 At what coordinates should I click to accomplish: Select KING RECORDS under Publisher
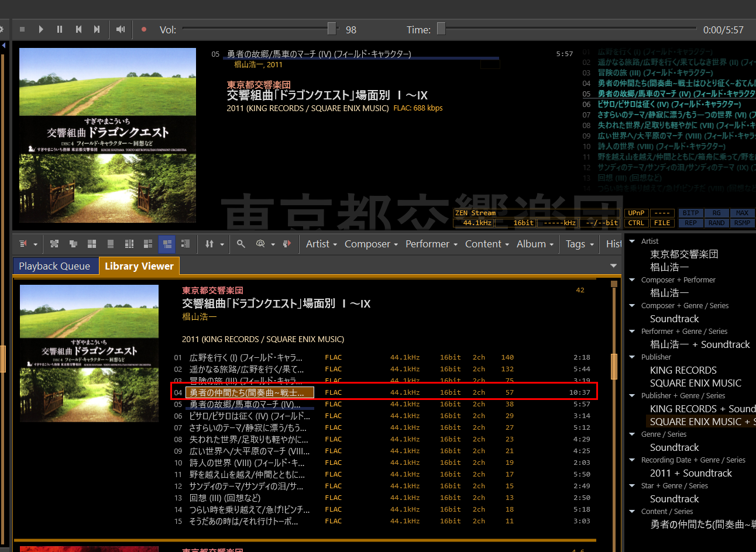(683, 370)
